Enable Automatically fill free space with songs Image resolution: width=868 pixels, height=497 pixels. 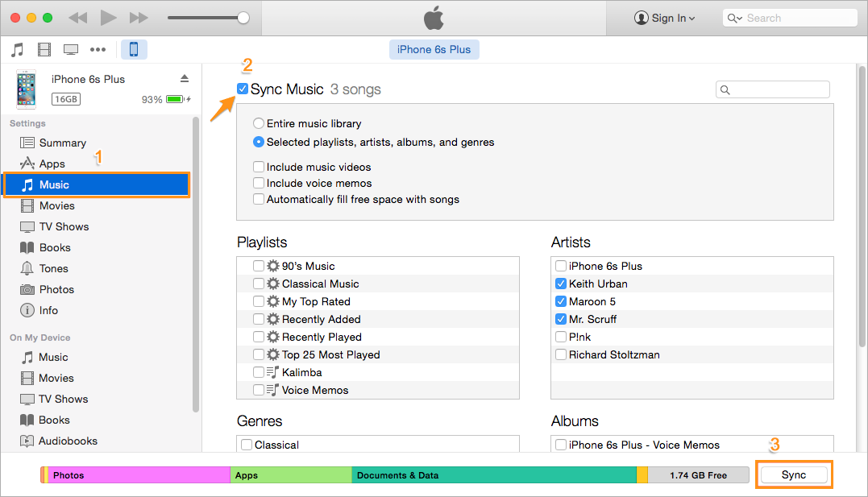(259, 199)
